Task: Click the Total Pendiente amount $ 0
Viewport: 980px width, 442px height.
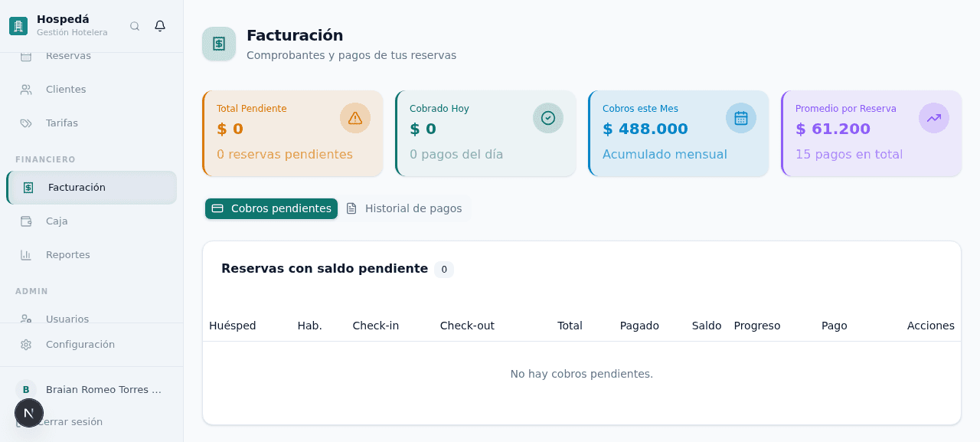Action: tap(230, 129)
